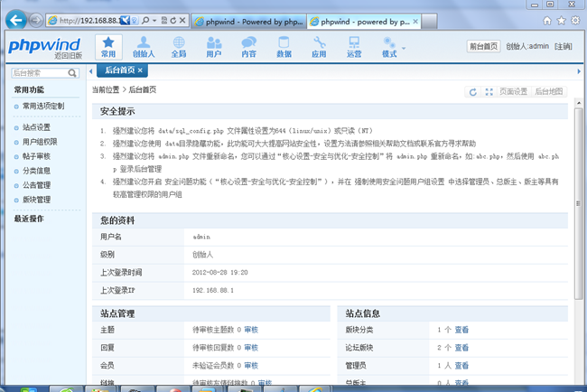Click 查看 link for 论坛版块

click(461, 348)
